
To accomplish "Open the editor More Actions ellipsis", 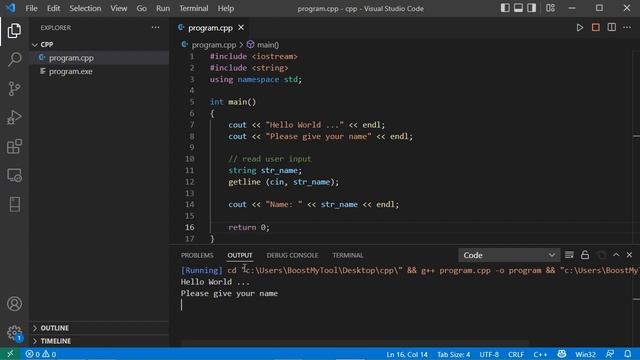I will click(x=627, y=28).
